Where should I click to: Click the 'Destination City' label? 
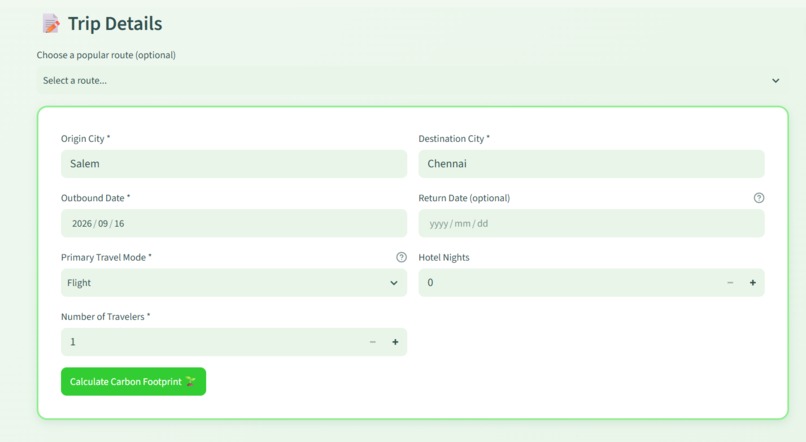coord(454,139)
